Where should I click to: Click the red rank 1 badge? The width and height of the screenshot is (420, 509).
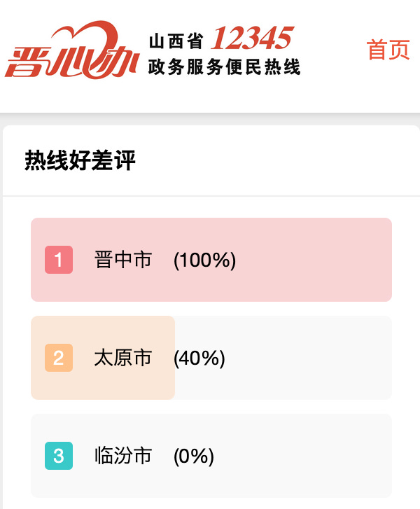tap(59, 260)
